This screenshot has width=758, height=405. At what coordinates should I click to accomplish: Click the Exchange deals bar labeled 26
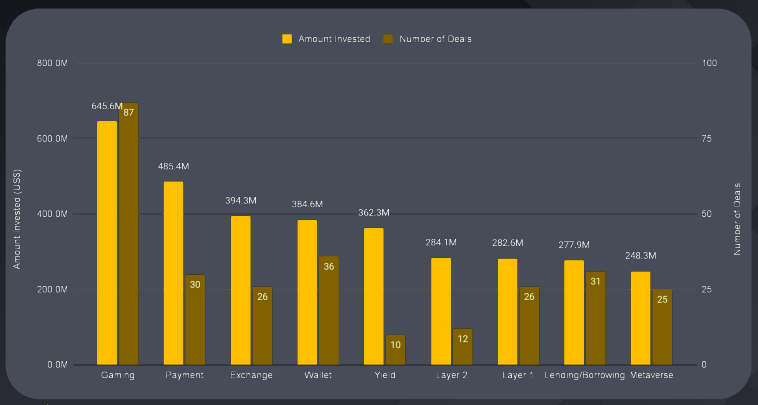click(x=262, y=326)
